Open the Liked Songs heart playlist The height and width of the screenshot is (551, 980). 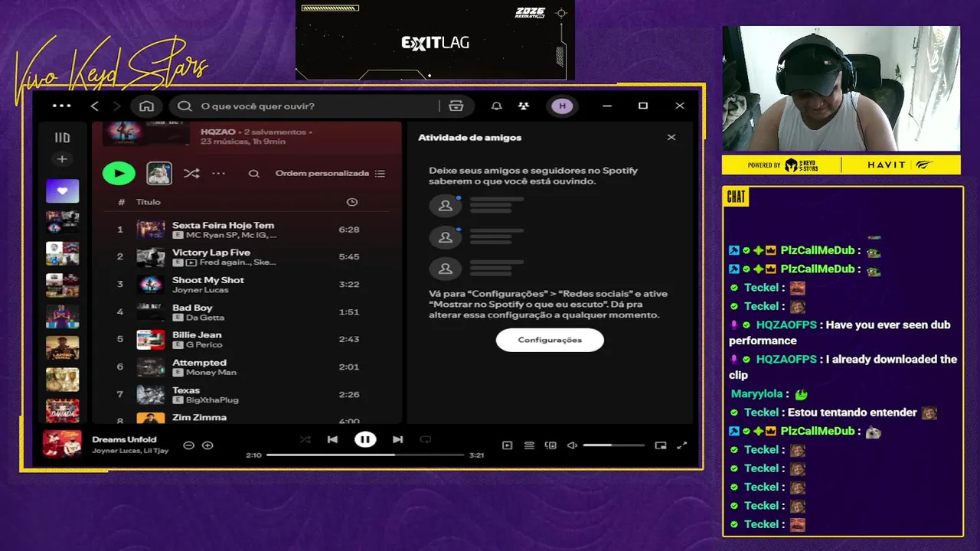pos(62,191)
